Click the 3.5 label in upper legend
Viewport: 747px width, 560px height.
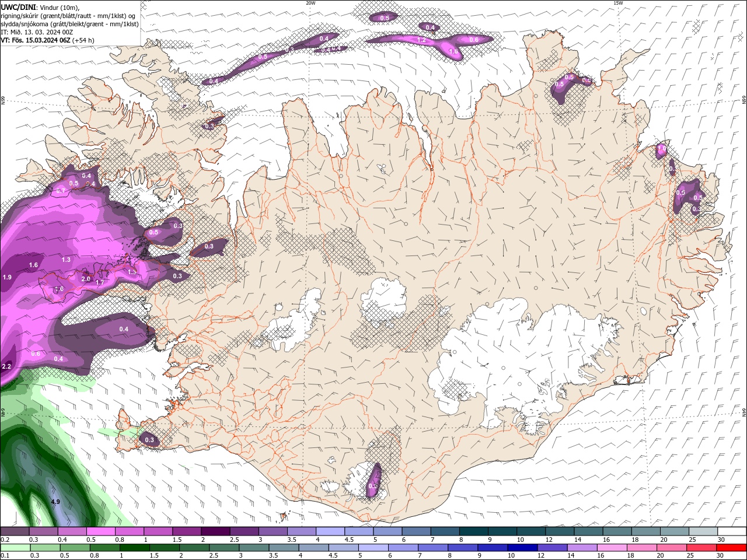click(292, 540)
